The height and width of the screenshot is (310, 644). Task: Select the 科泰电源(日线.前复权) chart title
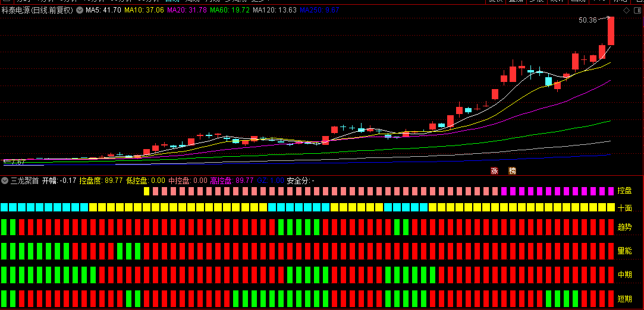click(x=38, y=10)
